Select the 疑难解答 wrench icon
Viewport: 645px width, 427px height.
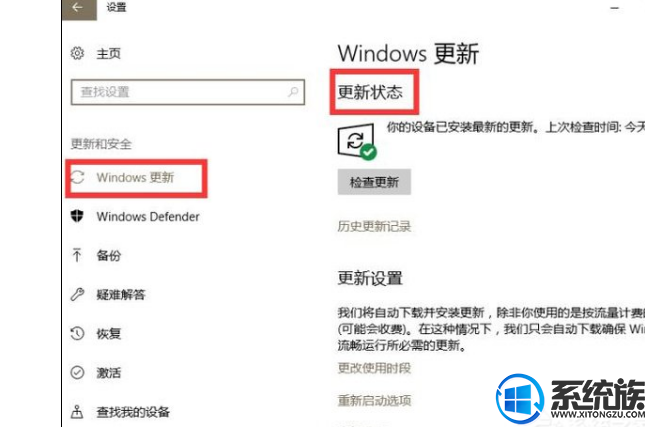click(x=77, y=294)
